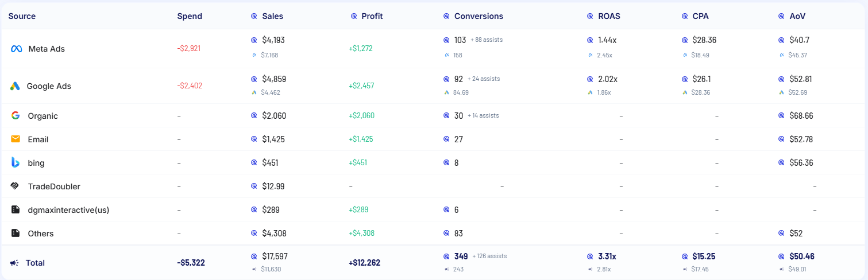
Task: Click the TradeDoubler source icon
Action: click(x=16, y=186)
